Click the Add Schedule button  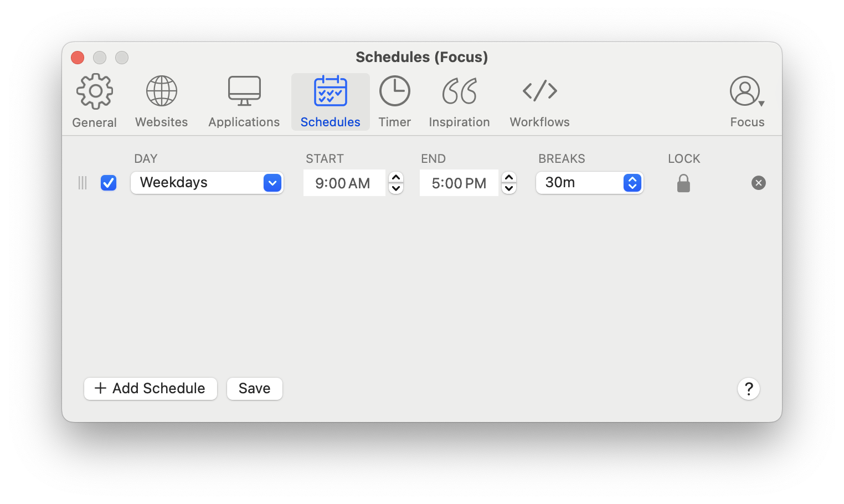click(150, 388)
